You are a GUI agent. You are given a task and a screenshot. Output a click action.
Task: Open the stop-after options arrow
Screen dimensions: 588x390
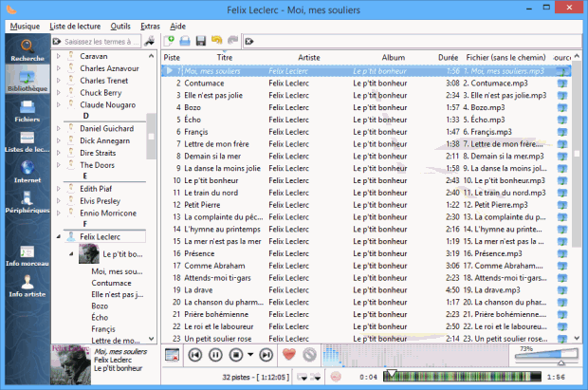(250, 355)
